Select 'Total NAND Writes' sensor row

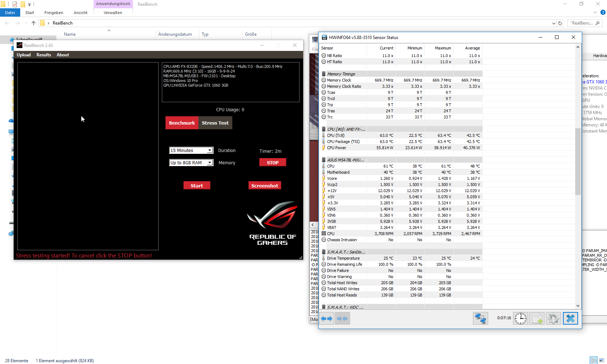[401, 289]
